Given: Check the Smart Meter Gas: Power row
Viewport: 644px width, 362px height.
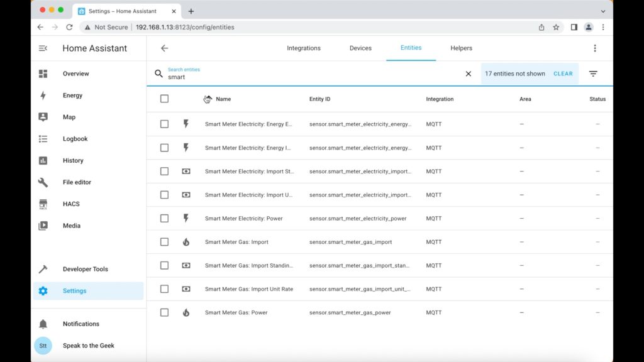Looking at the screenshot, I should coord(164,313).
